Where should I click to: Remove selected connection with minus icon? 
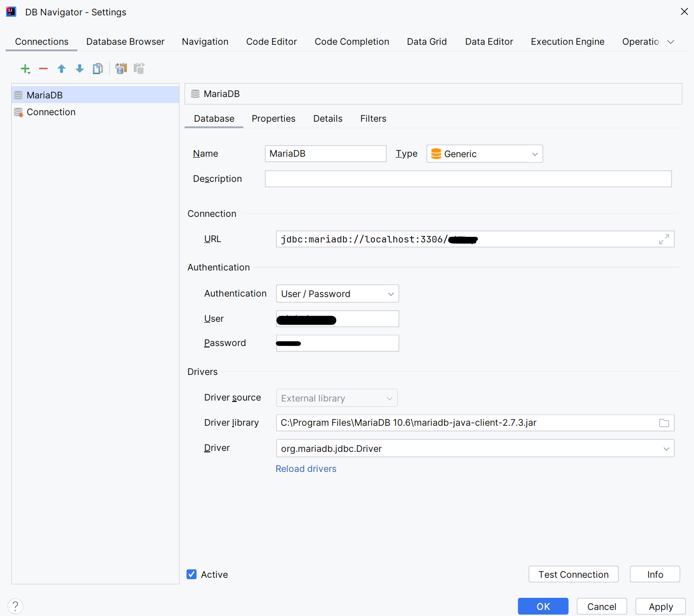coord(43,69)
